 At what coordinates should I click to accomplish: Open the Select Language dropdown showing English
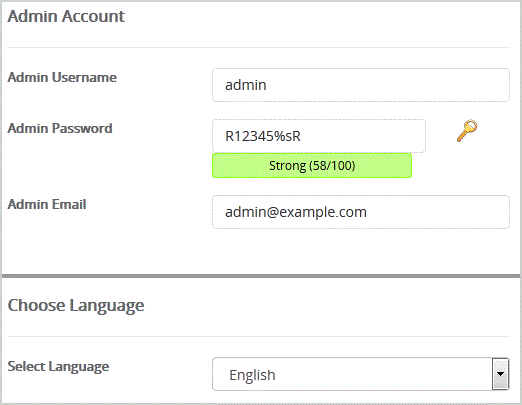(361, 374)
